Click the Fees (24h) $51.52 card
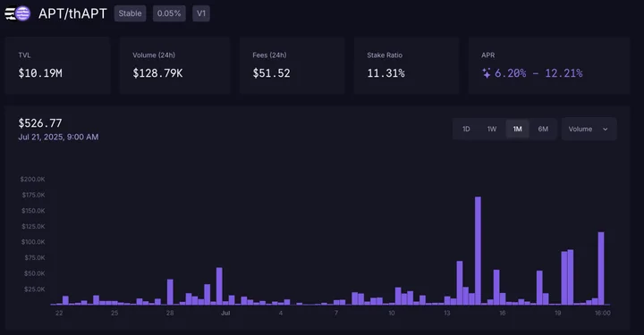The image size is (644, 335). 292,66
